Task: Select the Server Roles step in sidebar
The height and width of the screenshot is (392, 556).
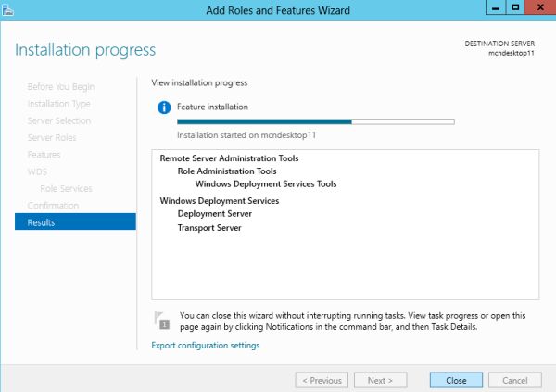Action: (52, 138)
